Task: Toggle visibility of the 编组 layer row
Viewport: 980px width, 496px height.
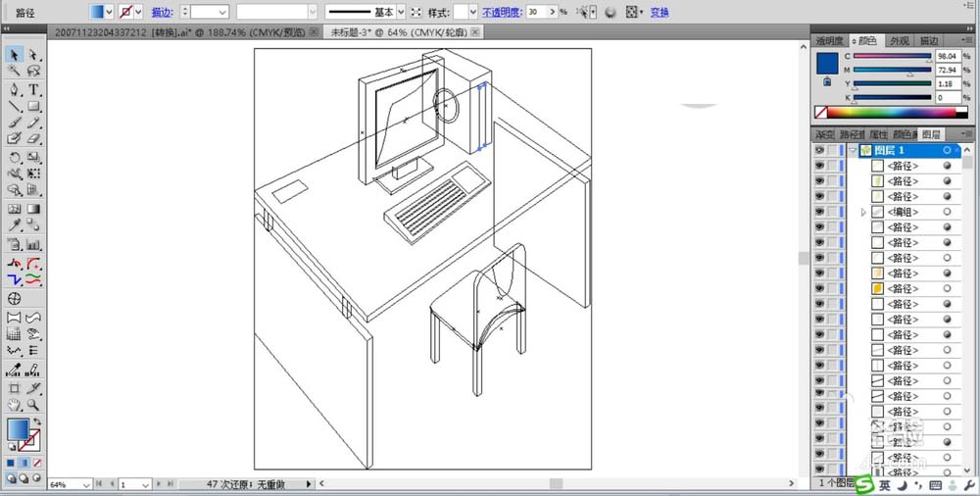Action: point(819,212)
